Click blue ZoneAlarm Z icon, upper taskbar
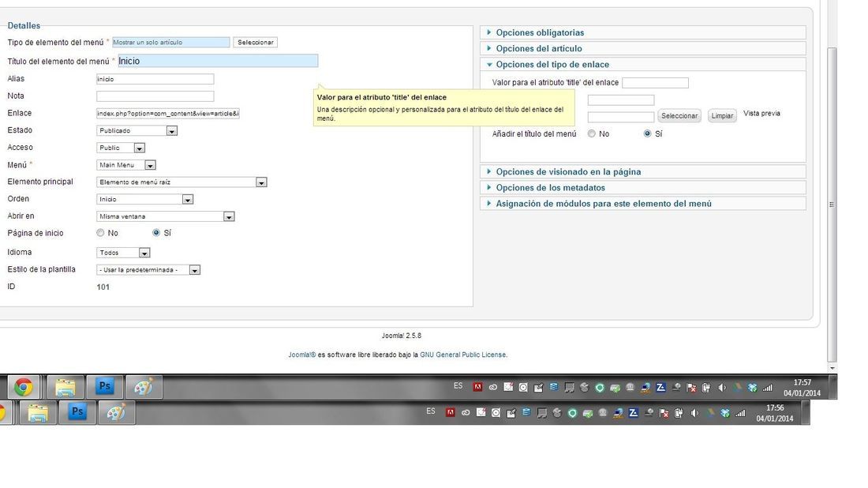Image resolution: width=868 pixels, height=488 pixels. coord(660,387)
